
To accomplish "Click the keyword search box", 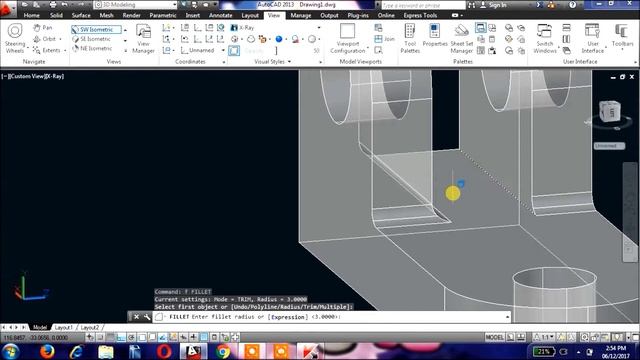I will click(423, 5).
